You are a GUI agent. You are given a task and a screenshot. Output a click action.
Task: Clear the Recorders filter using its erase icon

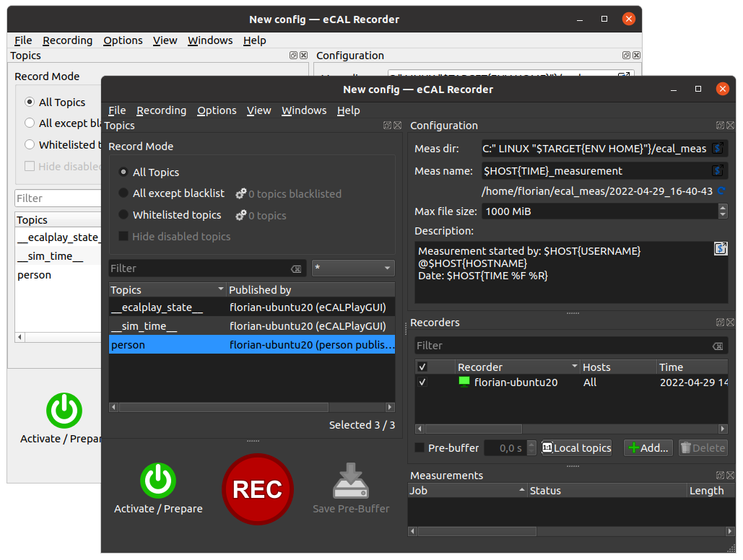(717, 346)
